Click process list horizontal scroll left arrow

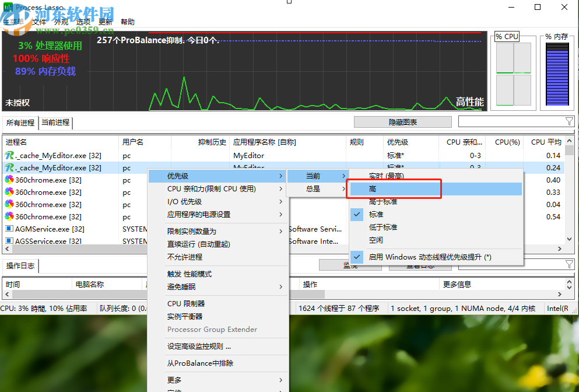point(7,249)
